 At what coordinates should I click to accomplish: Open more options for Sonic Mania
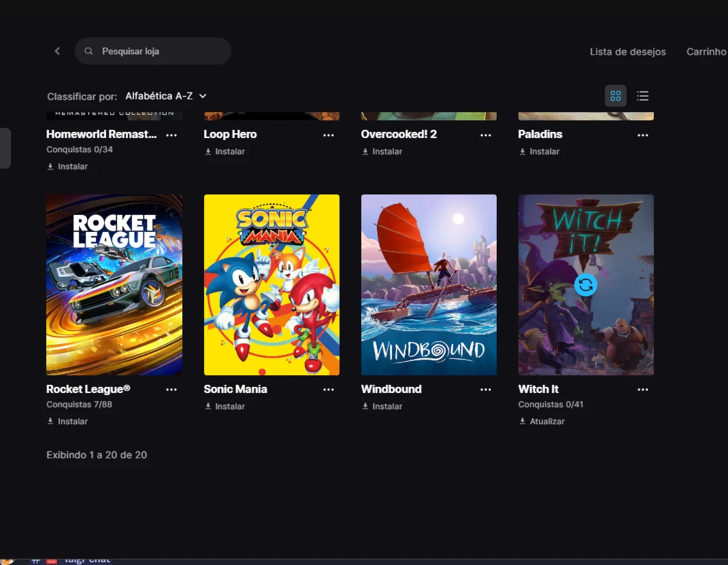point(329,390)
